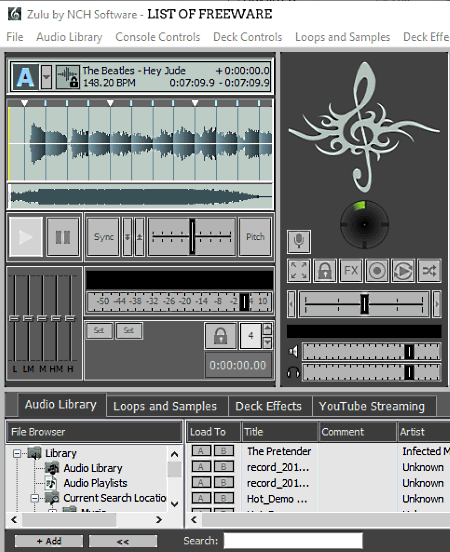Screen dimensions: 450x552
Task: Click the record button icon
Action: point(377,271)
